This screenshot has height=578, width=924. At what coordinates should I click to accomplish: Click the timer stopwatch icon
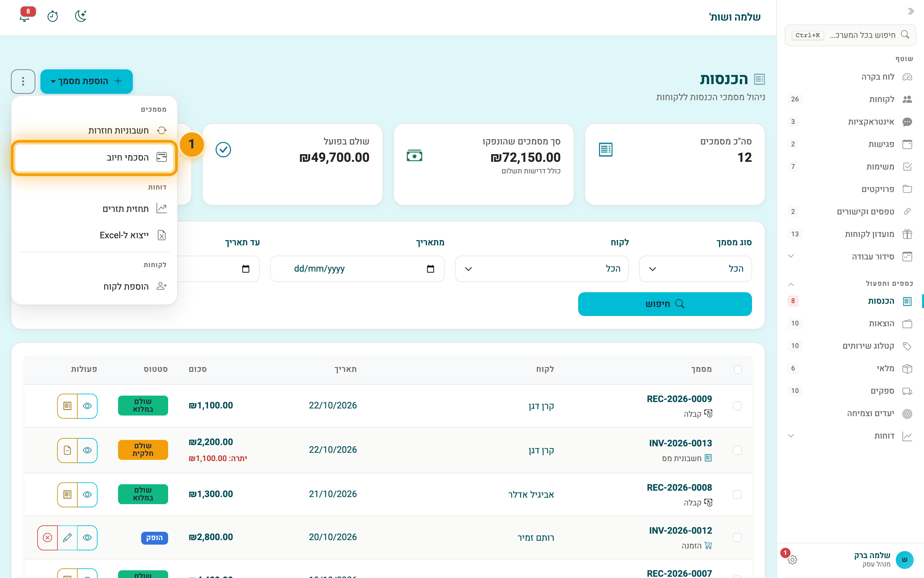pos(53,16)
